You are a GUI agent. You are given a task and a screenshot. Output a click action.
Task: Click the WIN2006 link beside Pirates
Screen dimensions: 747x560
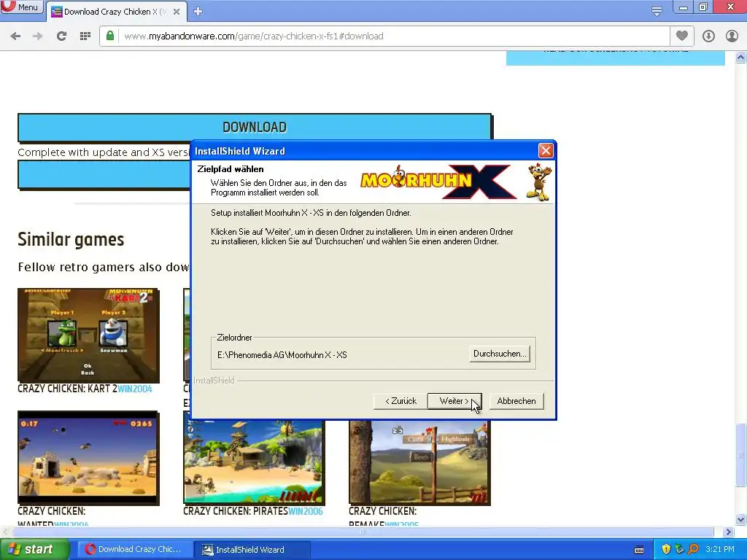pos(306,511)
